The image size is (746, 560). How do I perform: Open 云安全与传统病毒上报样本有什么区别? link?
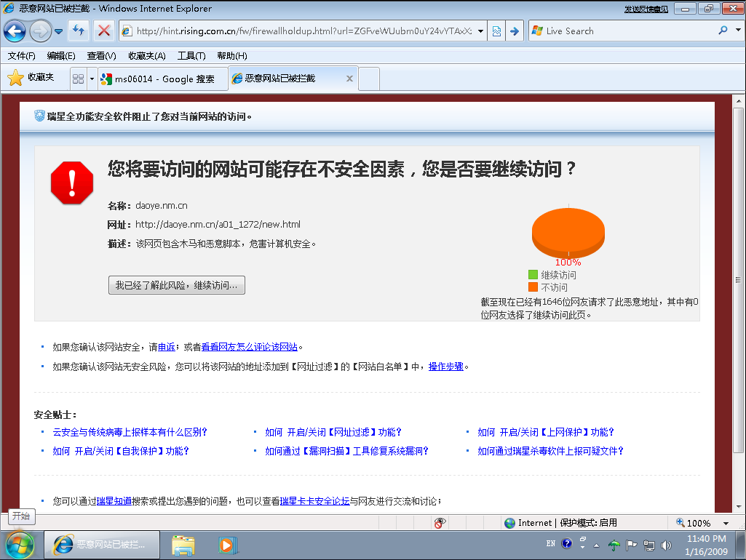(x=130, y=432)
